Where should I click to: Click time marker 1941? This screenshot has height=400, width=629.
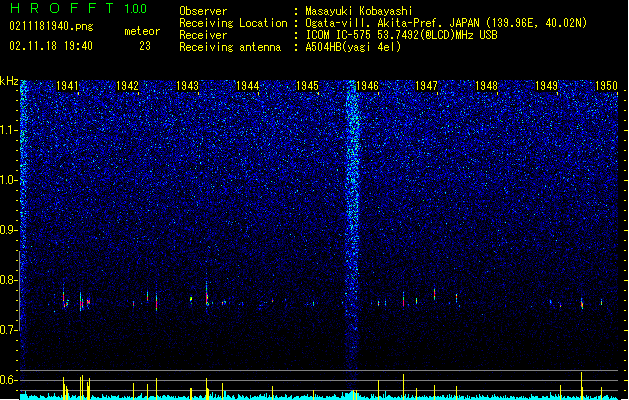(67, 86)
